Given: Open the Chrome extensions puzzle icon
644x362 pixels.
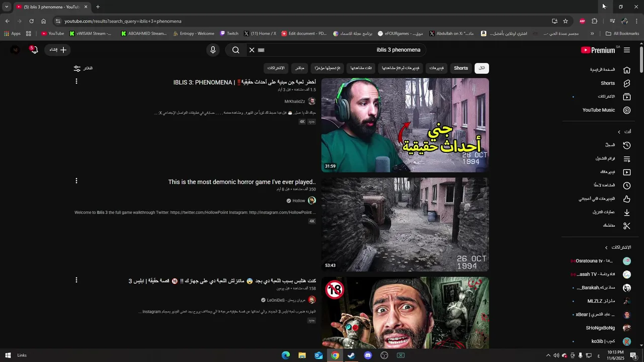Looking at the screenshot, I should pos(595,21).
